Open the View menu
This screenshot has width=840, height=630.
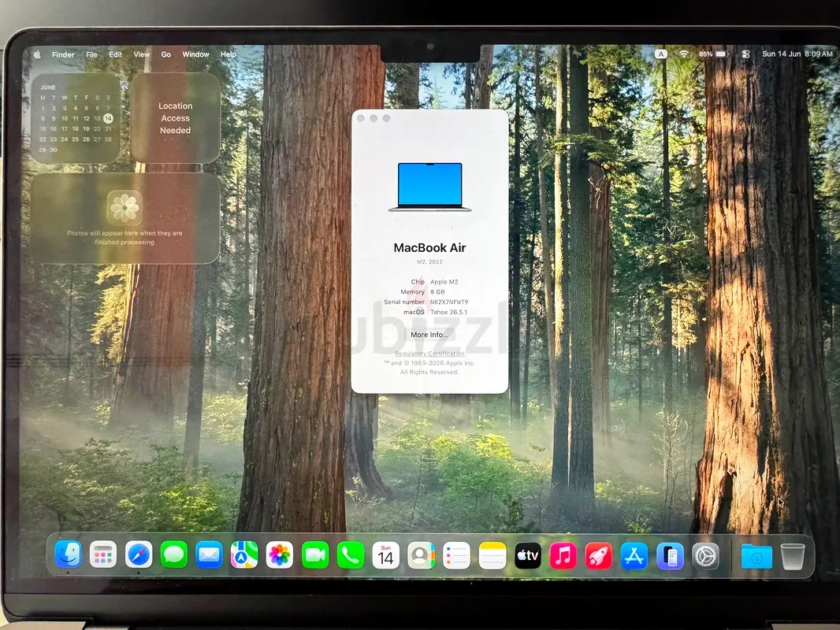pyautogui.click(x=141, y=54)
